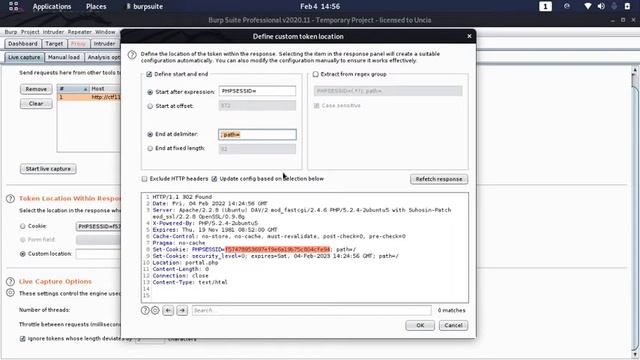The width and height of the screenshot is (640, 360).
Task: Select the Custom location radio
Action: (x=22, y=254)
